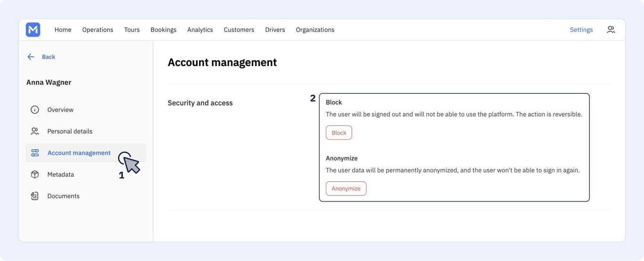Click the blue M app logo

(x=33, y=30)
